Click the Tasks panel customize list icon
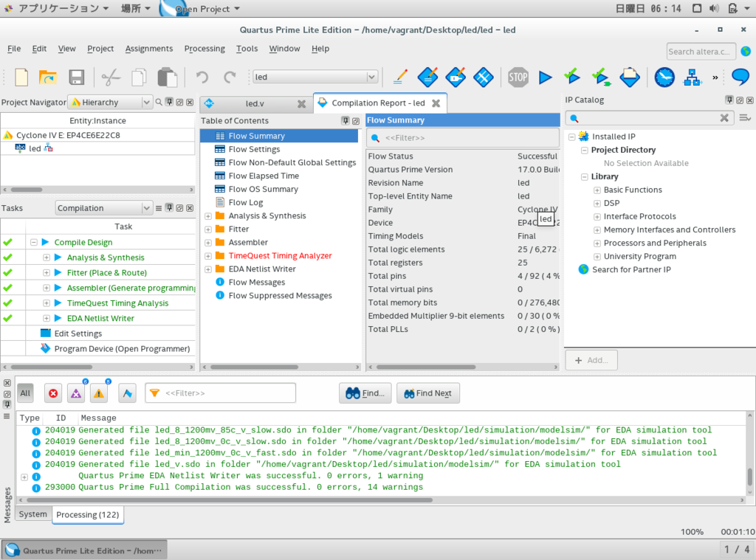This screenshot has width=756, height=560. pyautogui.click(x=159, y=208)
